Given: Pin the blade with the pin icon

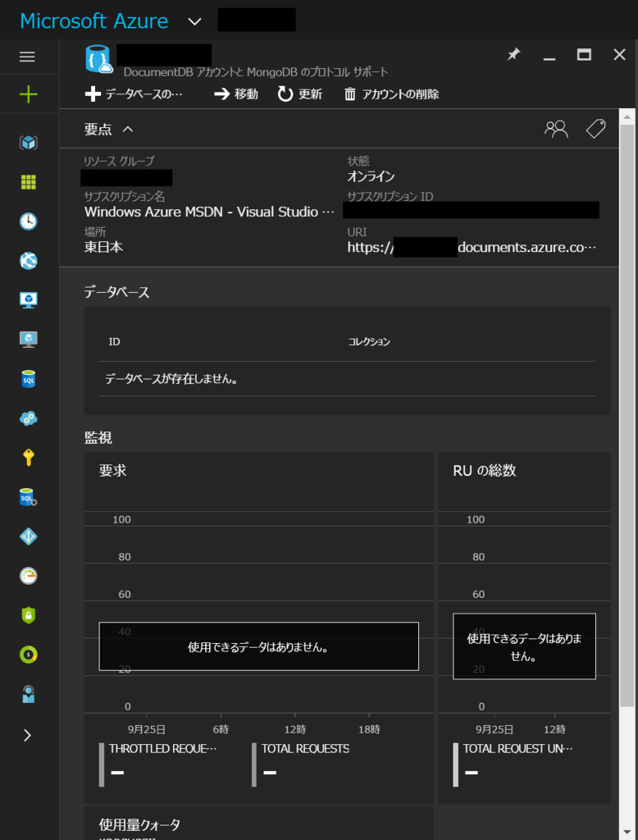Looking at the screenshot, I should point(513,54).
